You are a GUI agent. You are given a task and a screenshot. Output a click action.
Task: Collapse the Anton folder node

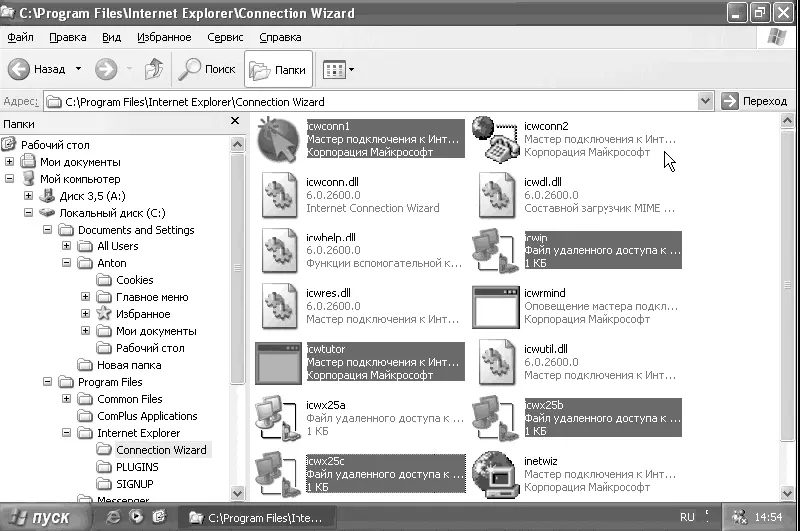66,263
